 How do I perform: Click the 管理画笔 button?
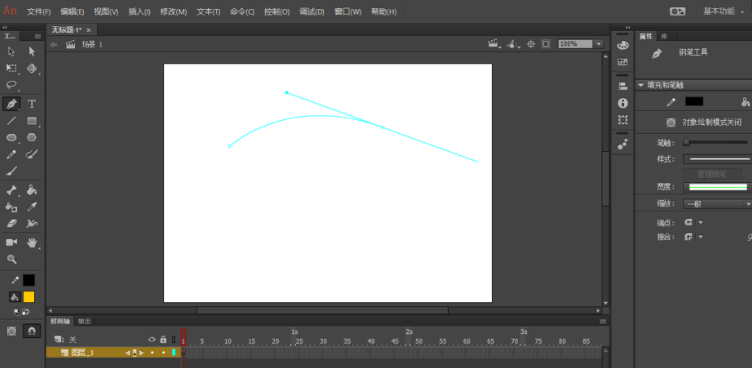point(712,174)
